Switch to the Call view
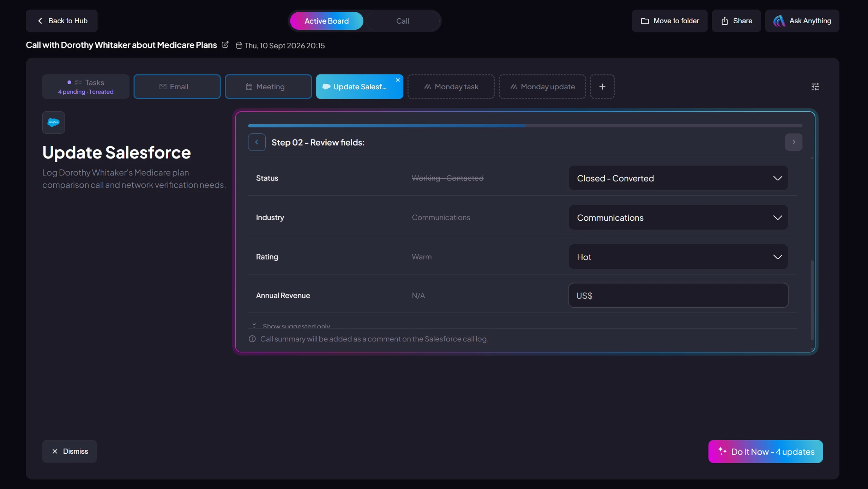868x489 pixels. click(x=403, y=21)
